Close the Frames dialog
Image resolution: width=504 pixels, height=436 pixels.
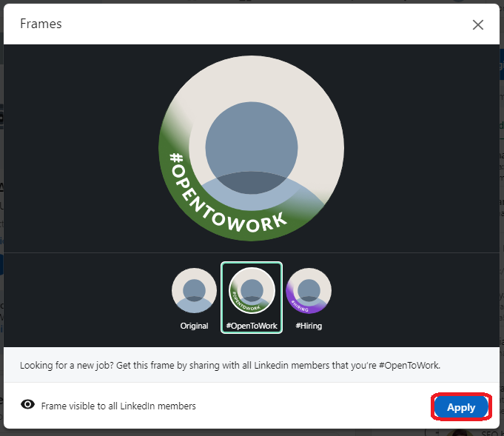477,24
